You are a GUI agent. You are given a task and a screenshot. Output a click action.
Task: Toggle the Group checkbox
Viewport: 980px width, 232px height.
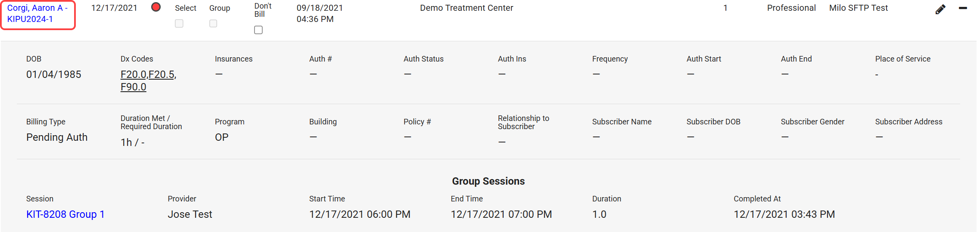(213, 24)
